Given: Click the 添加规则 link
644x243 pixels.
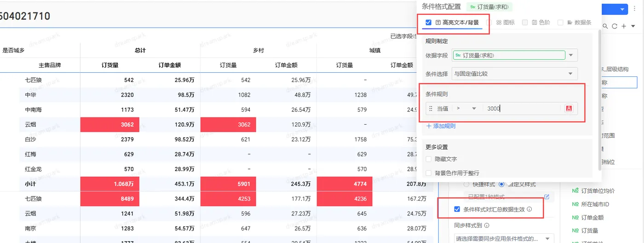Looking at the screenshot, I should tap(441, 126).
